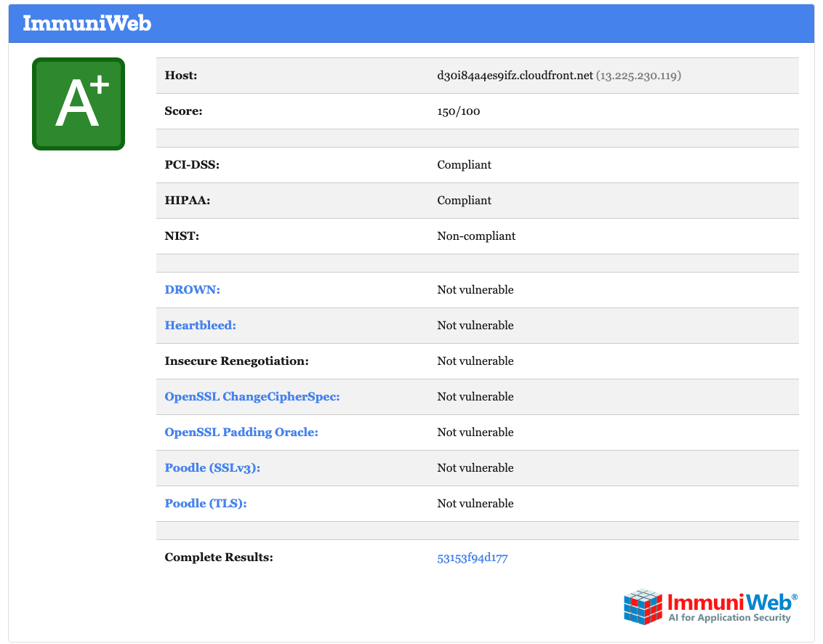Open the Poodle (TLS) link
Screen dimensions: 823x644
pos(205,503)
